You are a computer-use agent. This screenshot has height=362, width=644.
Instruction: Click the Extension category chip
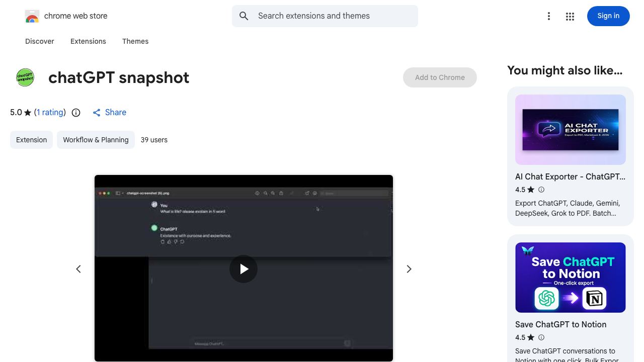31,140
